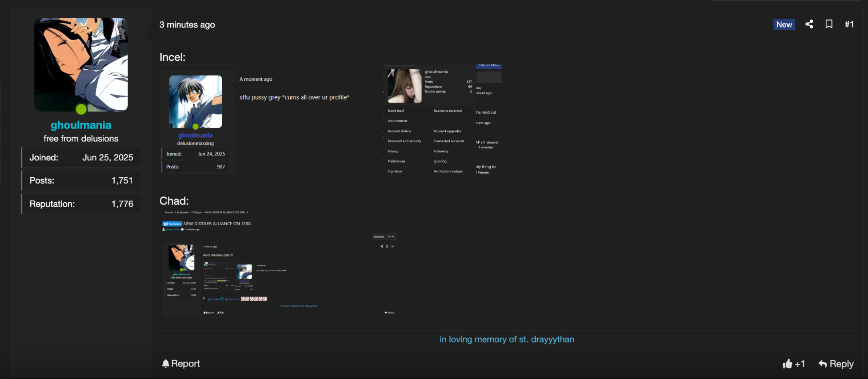Click the ghoulmania username link
This screenshot has height=379, width=868.
[x=81, y=125]
